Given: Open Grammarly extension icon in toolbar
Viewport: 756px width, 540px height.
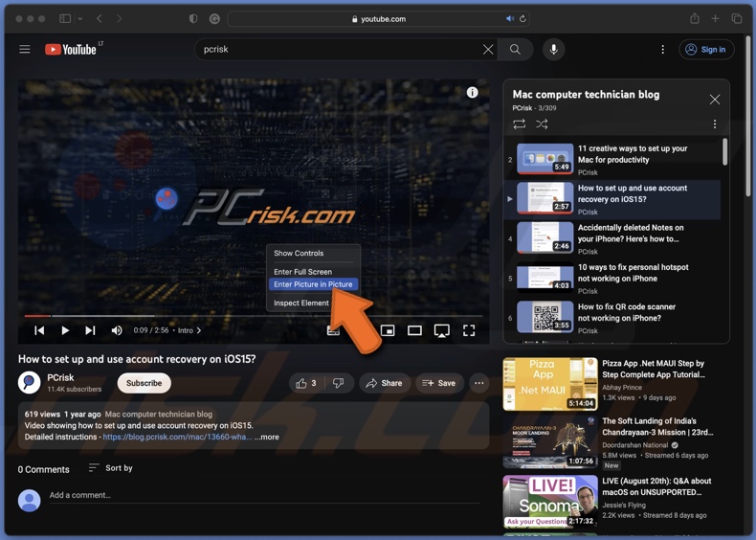Looking at the screenshot, I should point(214,19).
